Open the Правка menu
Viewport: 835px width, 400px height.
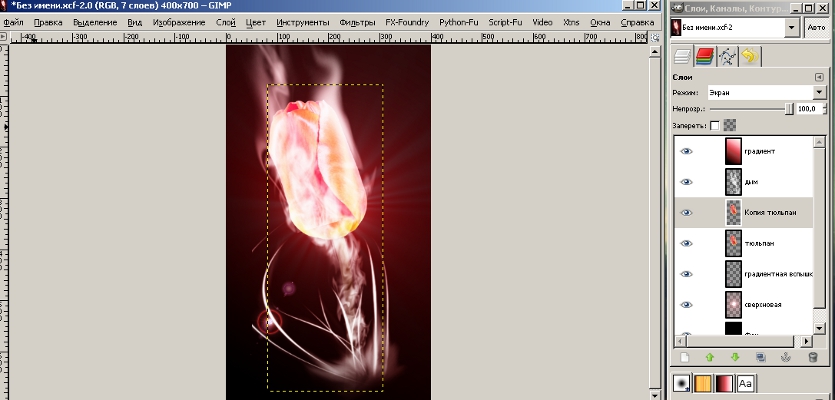[48, 22]
